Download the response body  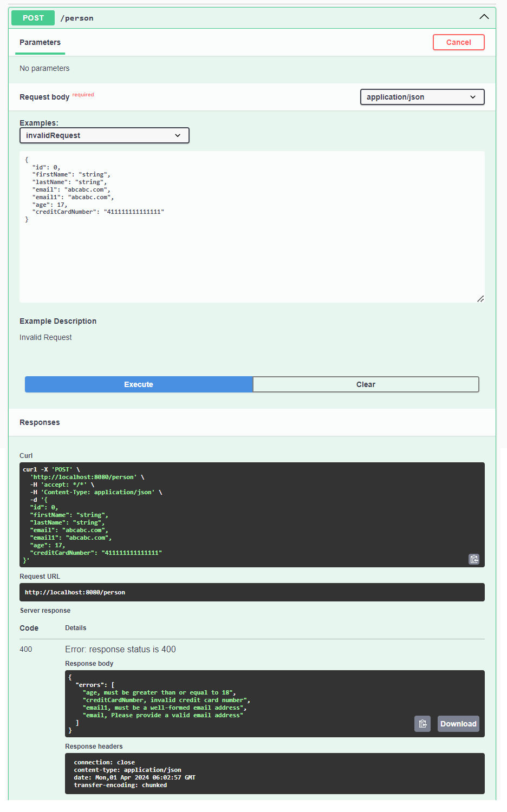pyautogui.click(x=458, y=724)
